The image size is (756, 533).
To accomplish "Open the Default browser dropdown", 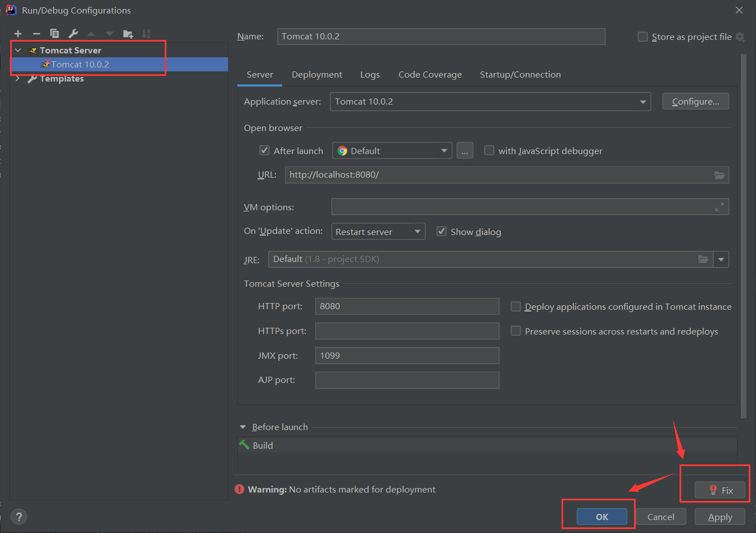I will click(392, 151).
